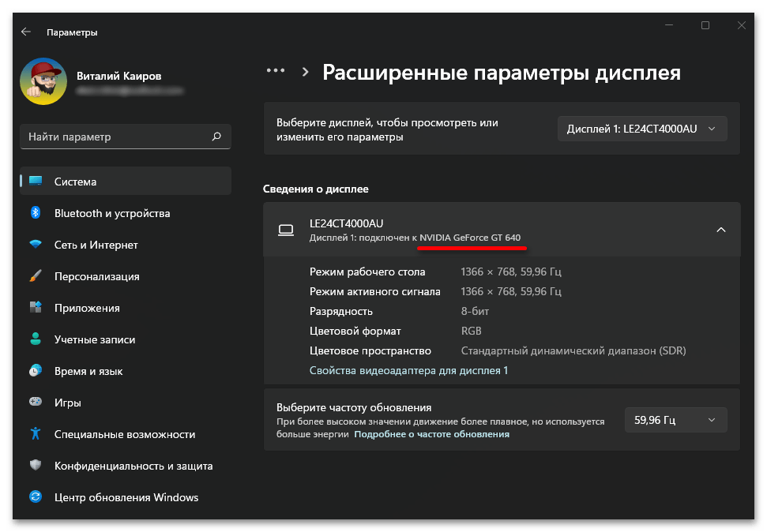Click the breadcrumb chevron arrow
Viewport: 767px width, 532px height.
click(x=305, y=72)
